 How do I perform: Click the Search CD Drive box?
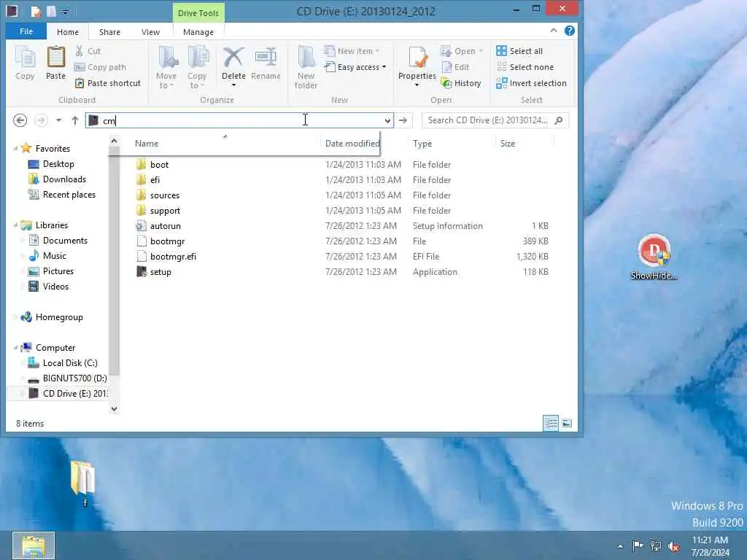point(495,120)
